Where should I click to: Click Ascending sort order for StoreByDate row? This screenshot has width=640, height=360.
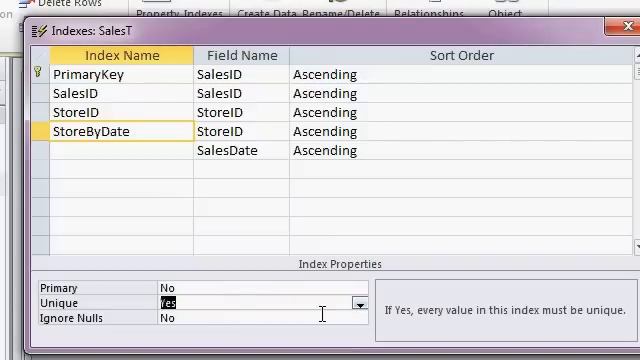click(x=461, y=131)
